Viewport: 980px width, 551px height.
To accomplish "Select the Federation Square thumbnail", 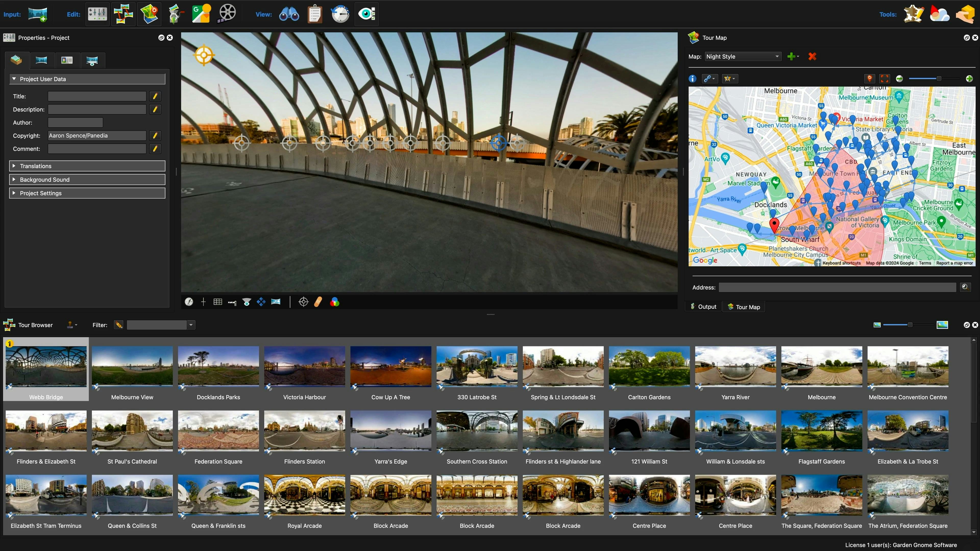I will point(218,431).
